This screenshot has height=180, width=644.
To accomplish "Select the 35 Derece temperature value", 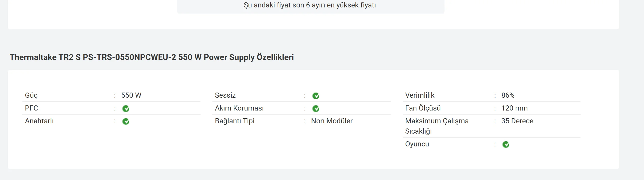I will pos(517,121).
